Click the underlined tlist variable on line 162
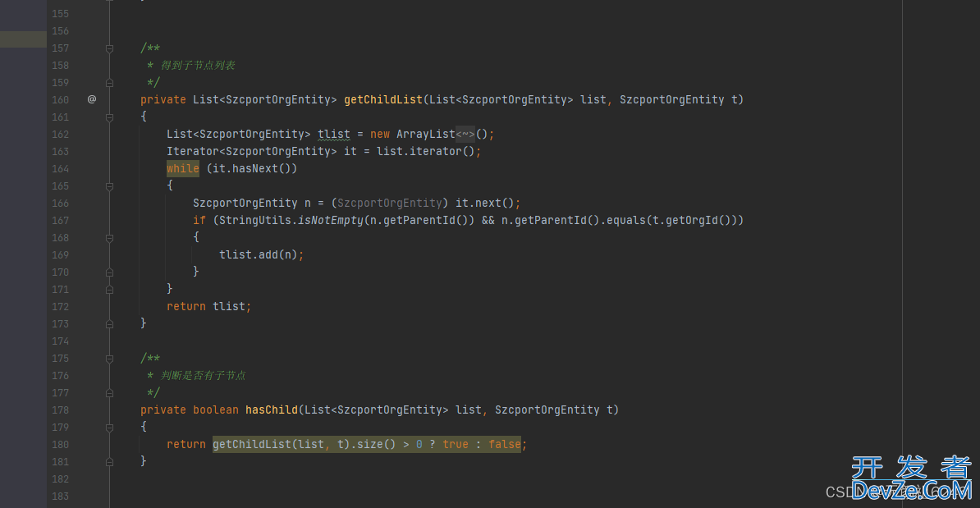This screenshot has height=508, width=980. [334, 135]
